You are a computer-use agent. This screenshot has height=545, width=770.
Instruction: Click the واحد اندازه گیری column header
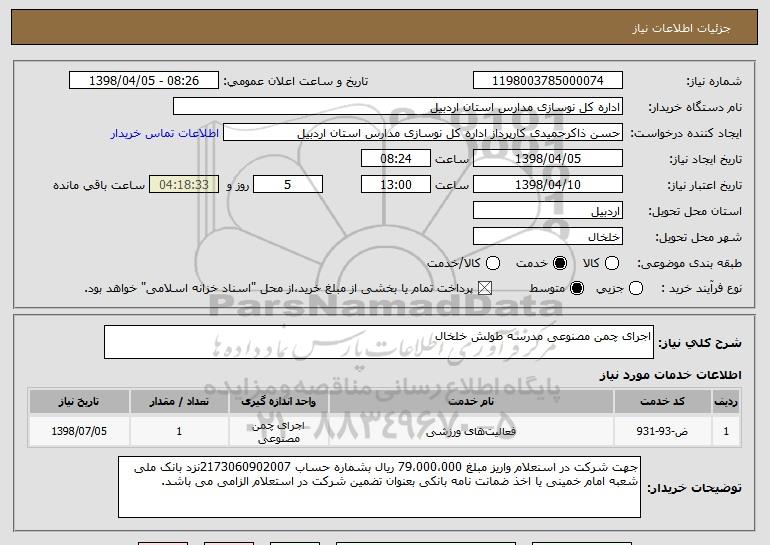pos(278,402)
